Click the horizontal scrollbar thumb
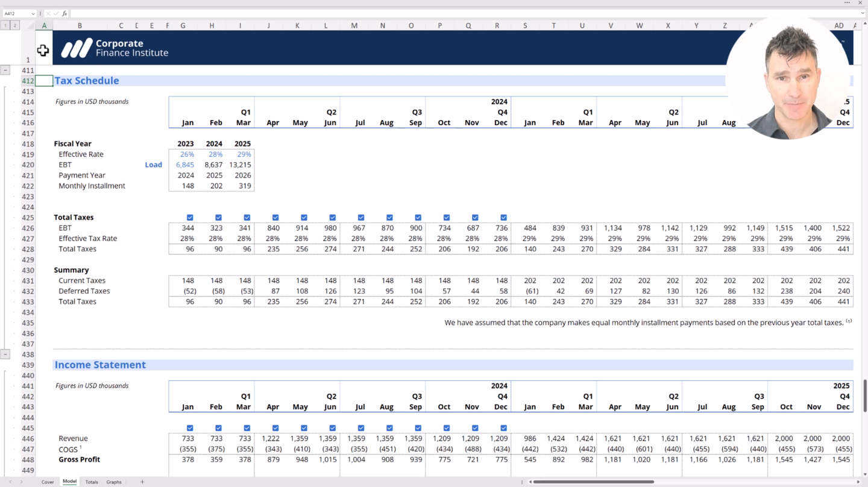Viewport: 868px width, 487px height. pyautogui.click(x=593, y=482)
